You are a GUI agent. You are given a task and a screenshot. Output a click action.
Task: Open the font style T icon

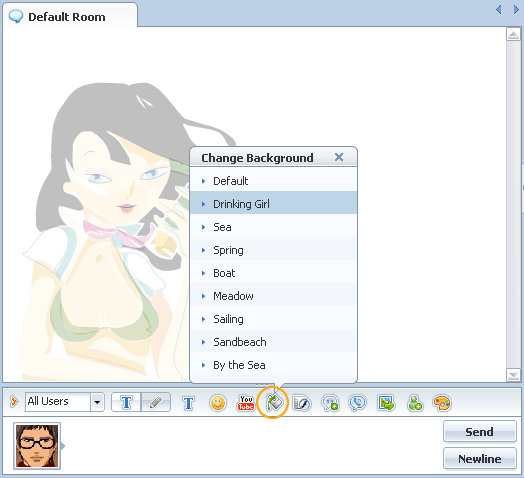tap(188, 403)
